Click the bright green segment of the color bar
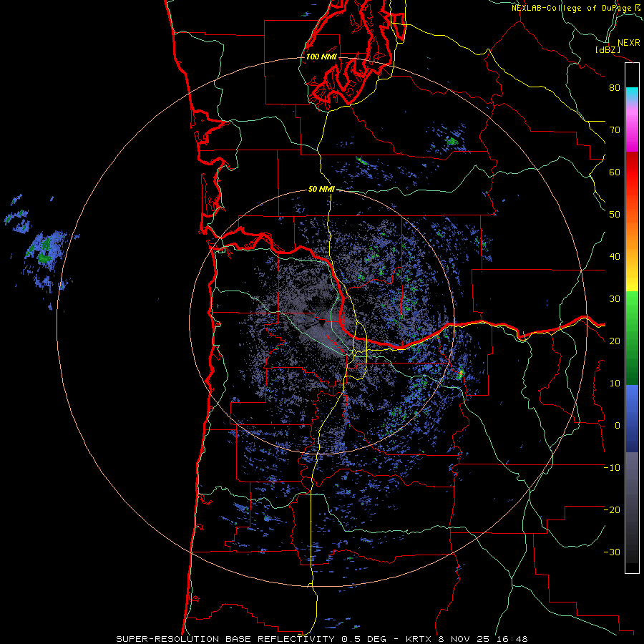Viewport: 644px width, 644px height. click(x=632, y=306)
